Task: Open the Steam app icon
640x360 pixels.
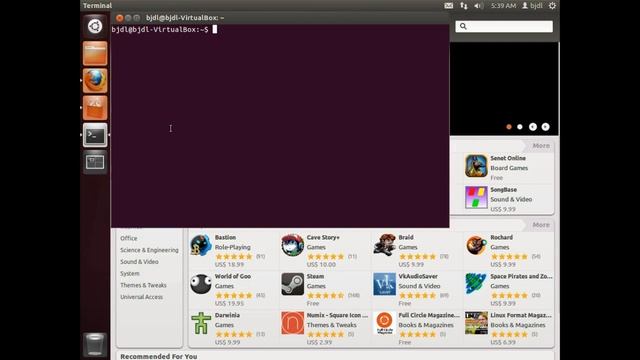Action: point(293,284)
